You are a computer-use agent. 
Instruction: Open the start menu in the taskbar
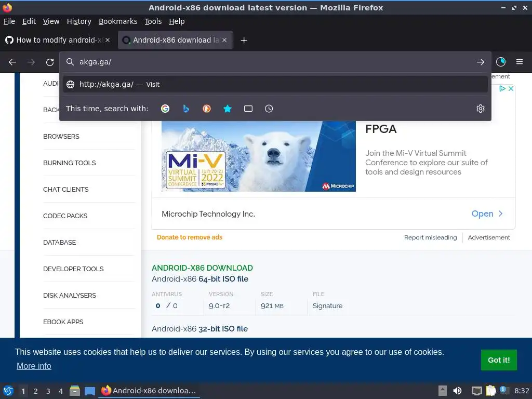8,391
